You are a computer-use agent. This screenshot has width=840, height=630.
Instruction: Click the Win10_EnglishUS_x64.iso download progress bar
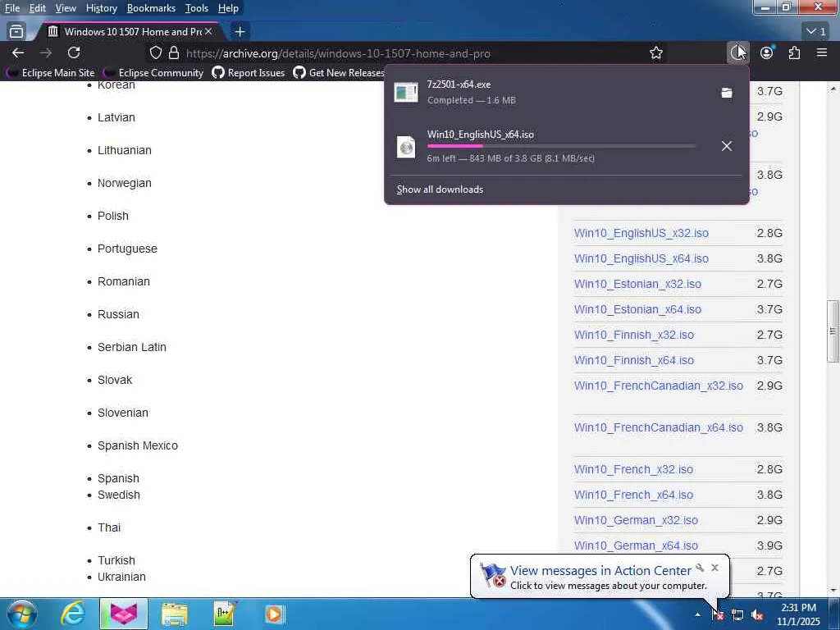coord(561,146)
